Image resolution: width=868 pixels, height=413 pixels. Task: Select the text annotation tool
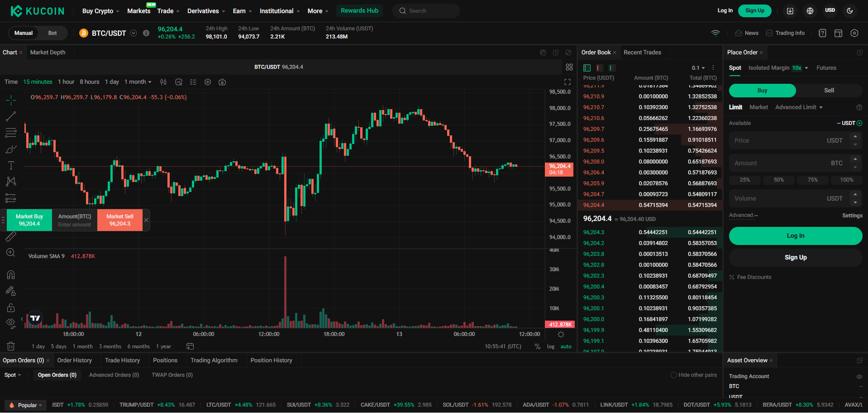pyautogui.click(x=11, y=165)
